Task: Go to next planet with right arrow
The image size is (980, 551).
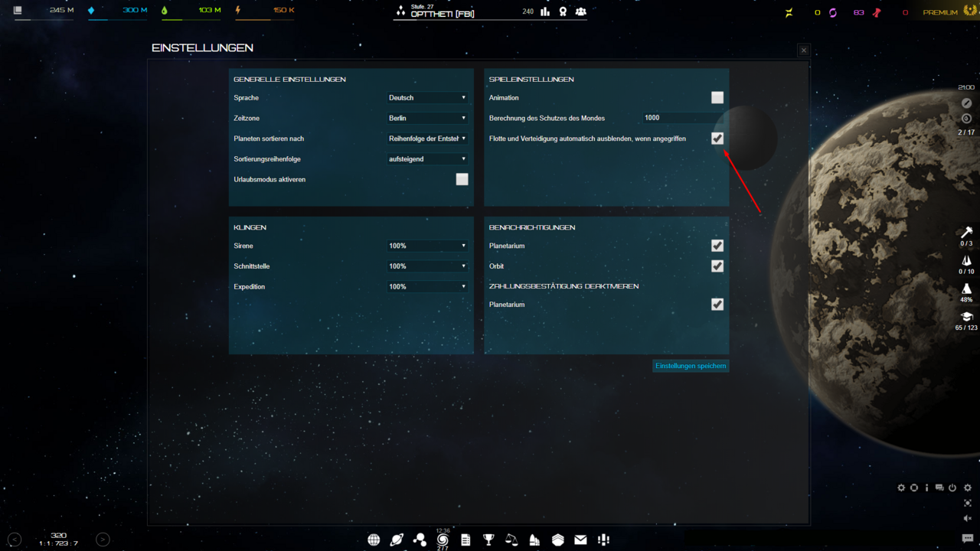Action: (103, 540)
